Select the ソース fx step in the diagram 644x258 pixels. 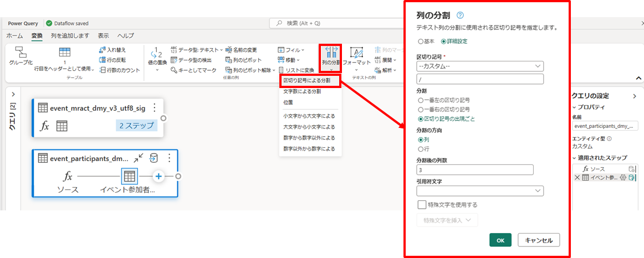68,177
